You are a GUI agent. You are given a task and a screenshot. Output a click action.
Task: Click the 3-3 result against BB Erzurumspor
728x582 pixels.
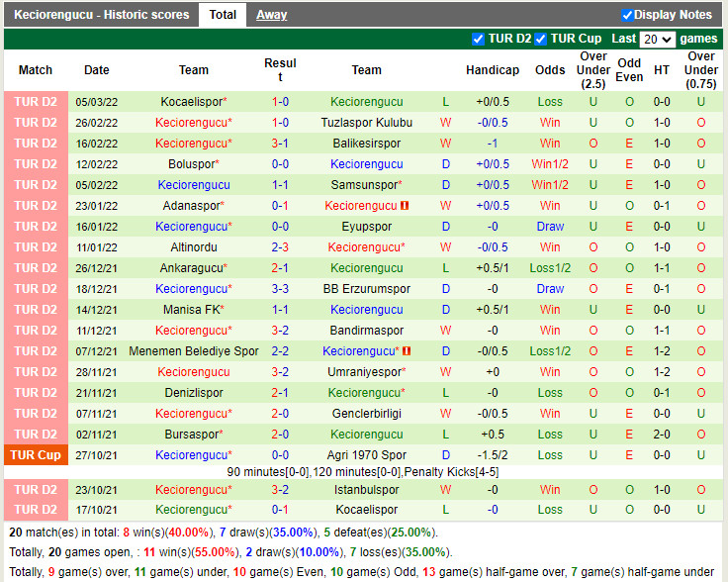280,288
